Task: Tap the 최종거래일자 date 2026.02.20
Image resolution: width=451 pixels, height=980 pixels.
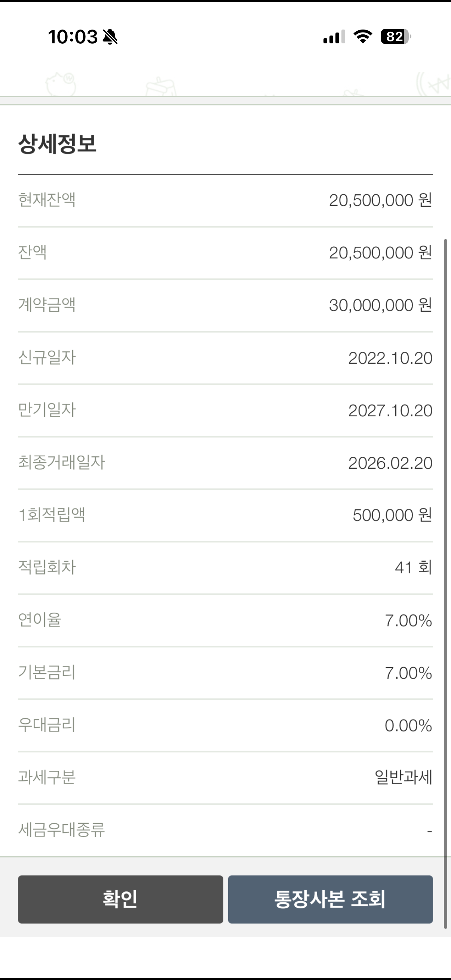Action: coord(390,463)
